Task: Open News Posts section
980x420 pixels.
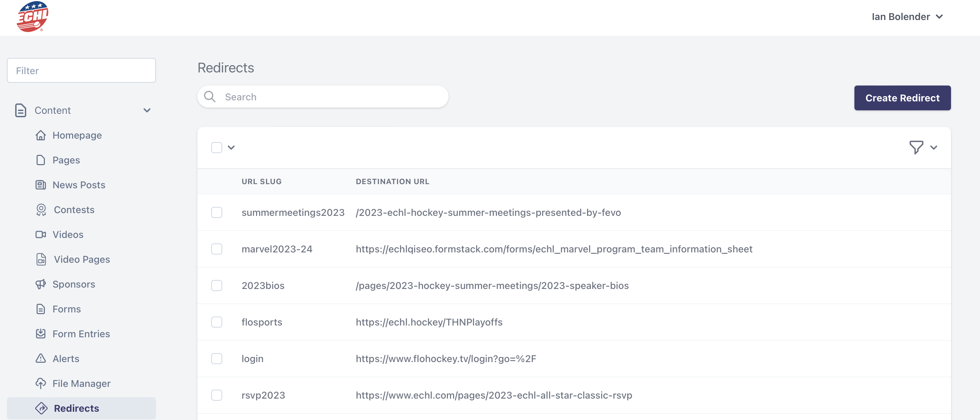Action: pyautogui.click(x=79, y=185)
